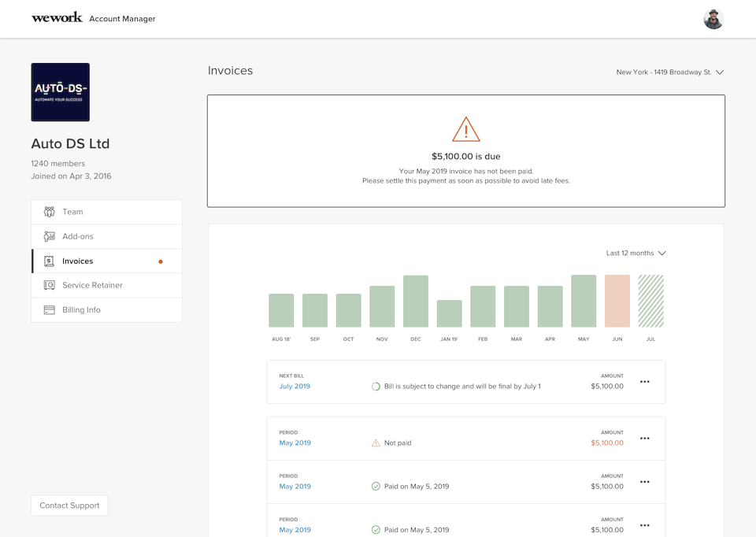Click the orange notification dot on Invoices
Screen dimensions: 756x537
point(161,261)
